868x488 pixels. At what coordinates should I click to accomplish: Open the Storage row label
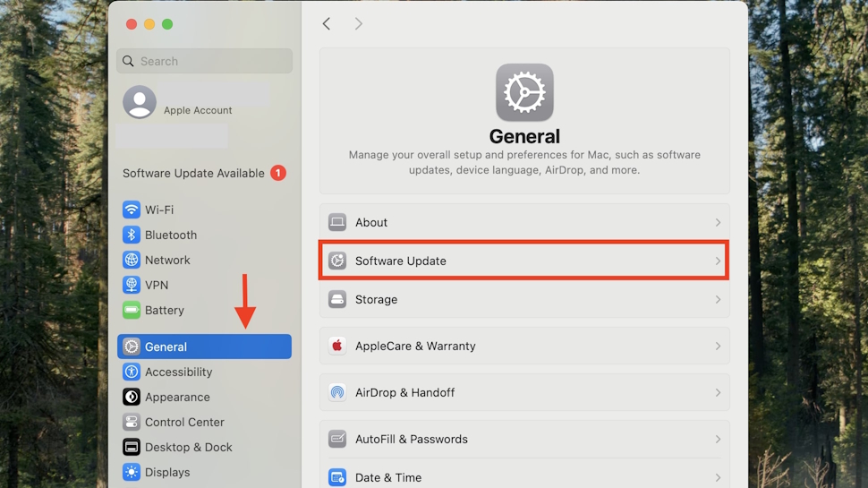coord(377,300)
